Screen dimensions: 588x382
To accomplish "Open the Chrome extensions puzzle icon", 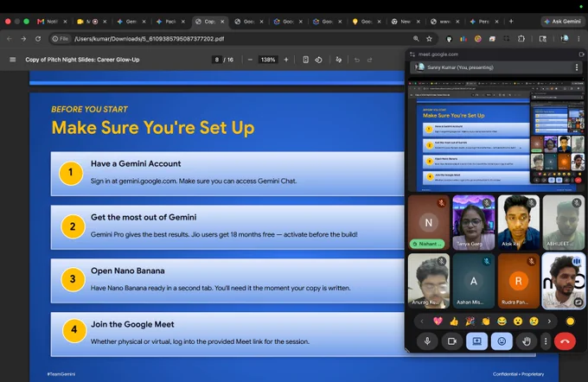I will pyautogui.click(x=521, y=39).
